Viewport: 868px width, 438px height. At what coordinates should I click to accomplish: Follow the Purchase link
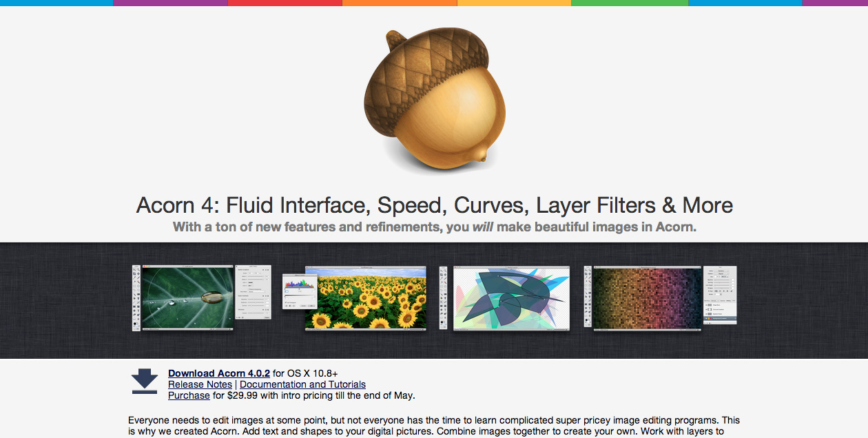(189, 395)
